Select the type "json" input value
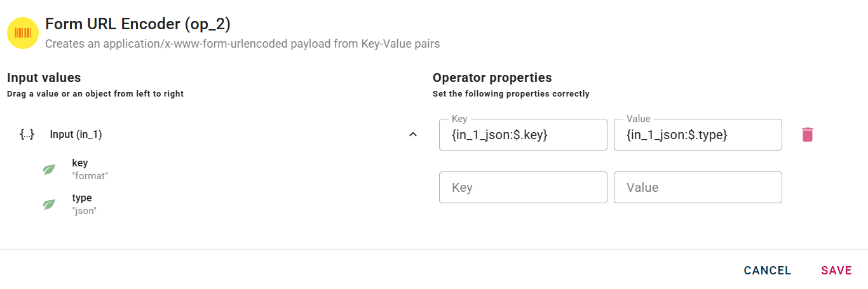868x289 pixels. click(x=84, y=205)
